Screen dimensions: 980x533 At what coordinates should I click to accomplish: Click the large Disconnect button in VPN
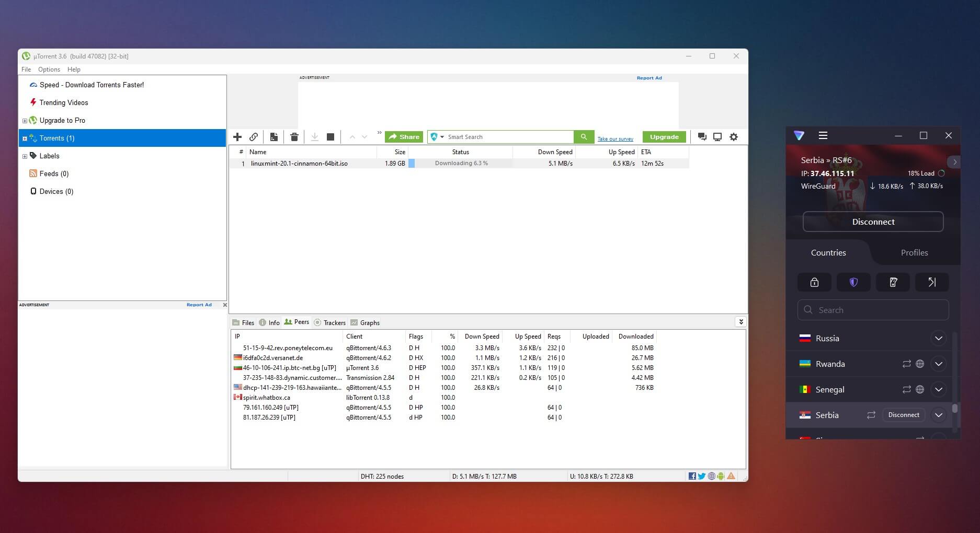coord(873,222)
